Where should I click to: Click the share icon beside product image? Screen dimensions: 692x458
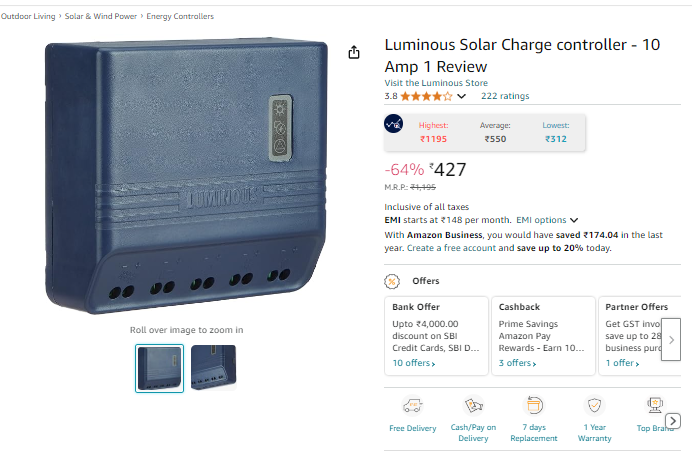tap(354, 53)
